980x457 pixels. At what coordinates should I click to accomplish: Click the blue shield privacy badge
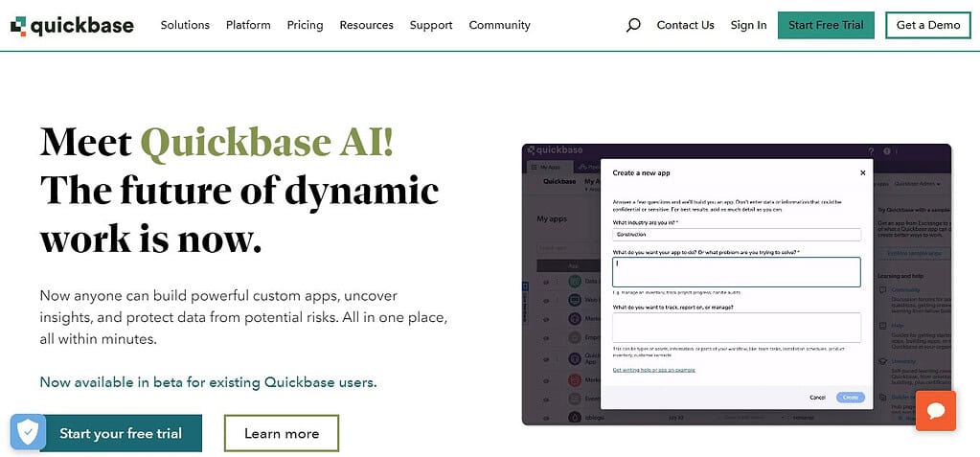tap(28, 431)
